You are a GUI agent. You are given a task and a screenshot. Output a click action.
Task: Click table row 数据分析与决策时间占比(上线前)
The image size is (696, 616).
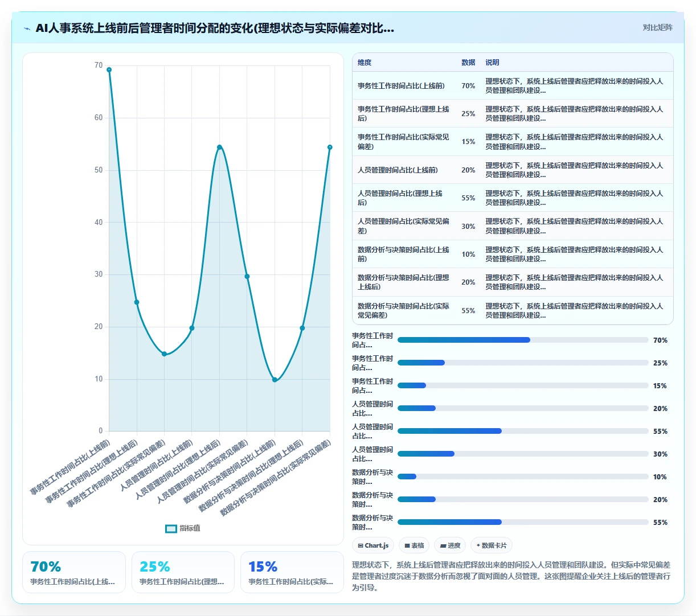[513, 254]
